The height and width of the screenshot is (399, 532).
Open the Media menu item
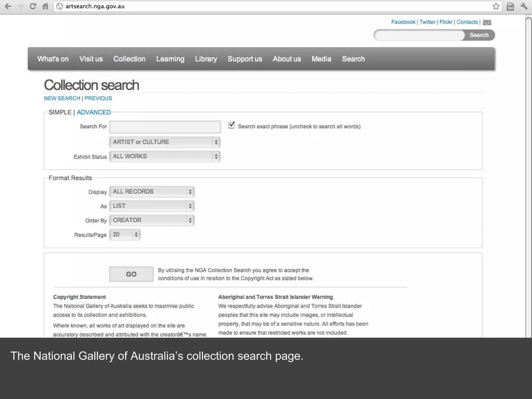pos(321,59)
